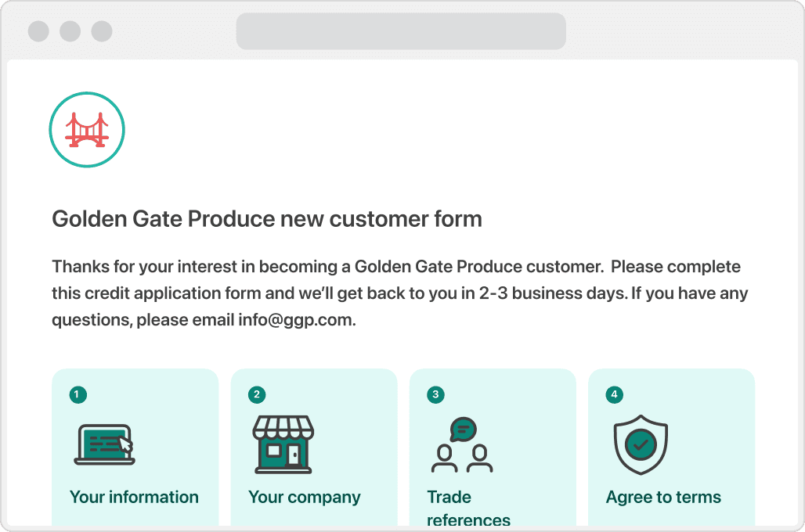Click the step 1 number badge
Screen dimensions: 805x532
tap(78, 394)
